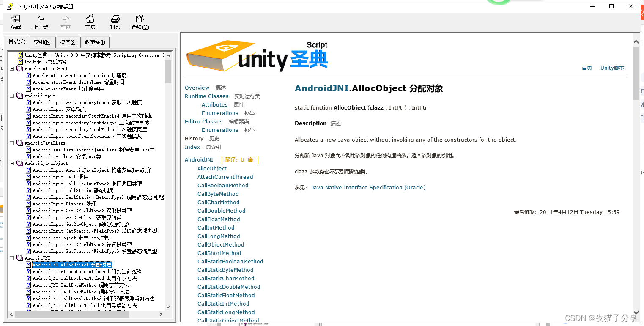Viewport: 644px width, 326px height.
Task: Switch to the 目录(C) contents tab
Action: point(17,41)
